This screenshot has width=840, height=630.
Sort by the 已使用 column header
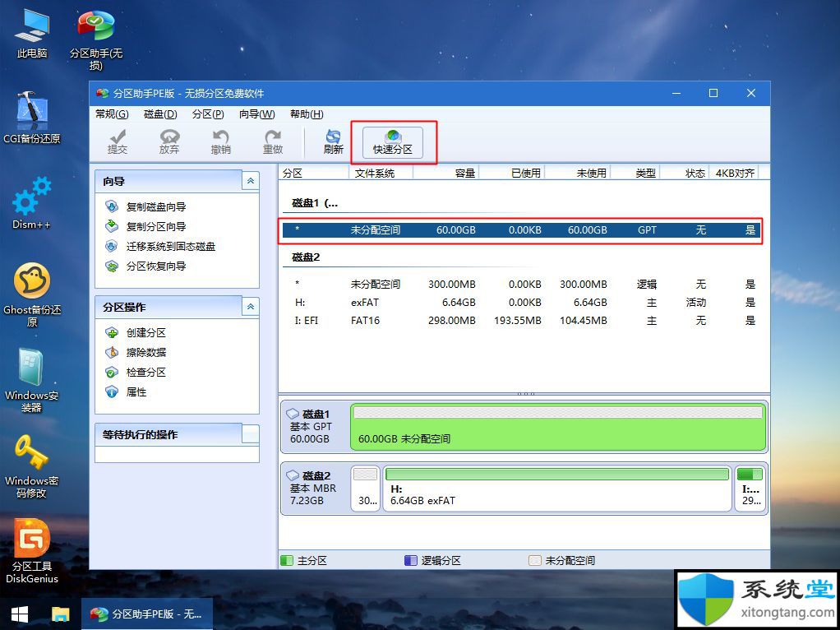coord(511,173)
